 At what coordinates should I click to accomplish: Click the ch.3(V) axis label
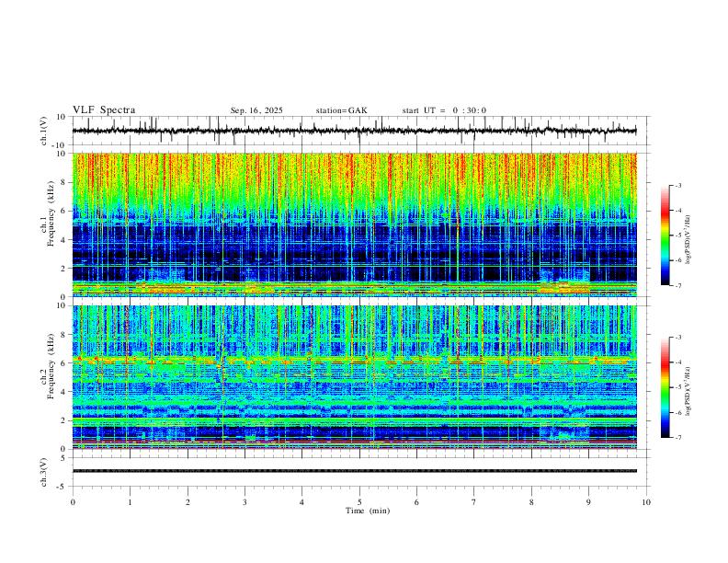pyautogui.click(x=44, y=473)
